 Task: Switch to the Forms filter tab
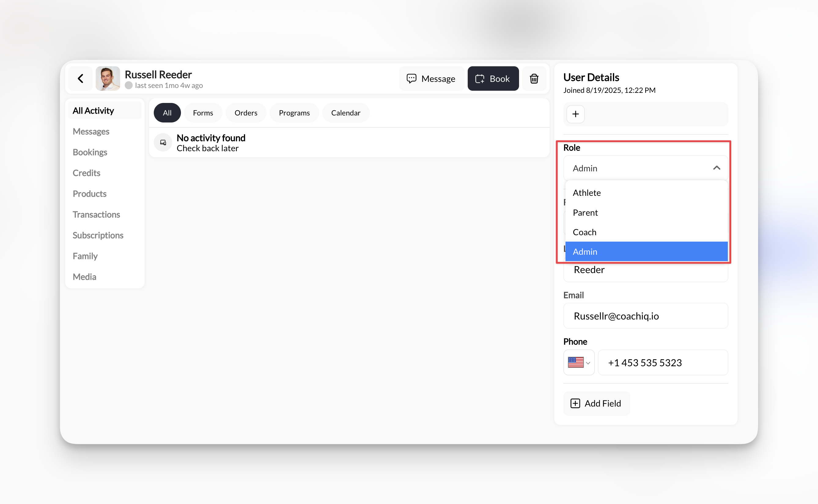pyautogui.click(x=203, y=113)
